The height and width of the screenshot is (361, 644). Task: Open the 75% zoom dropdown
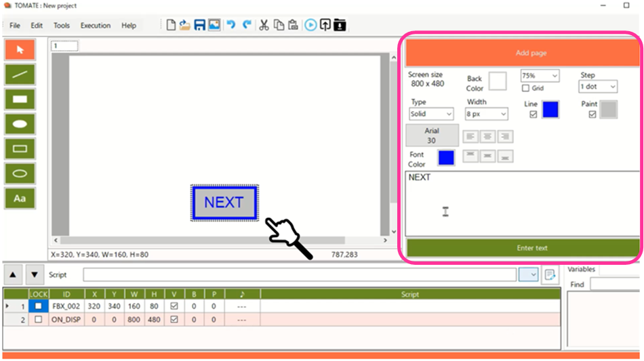(540, 75)
